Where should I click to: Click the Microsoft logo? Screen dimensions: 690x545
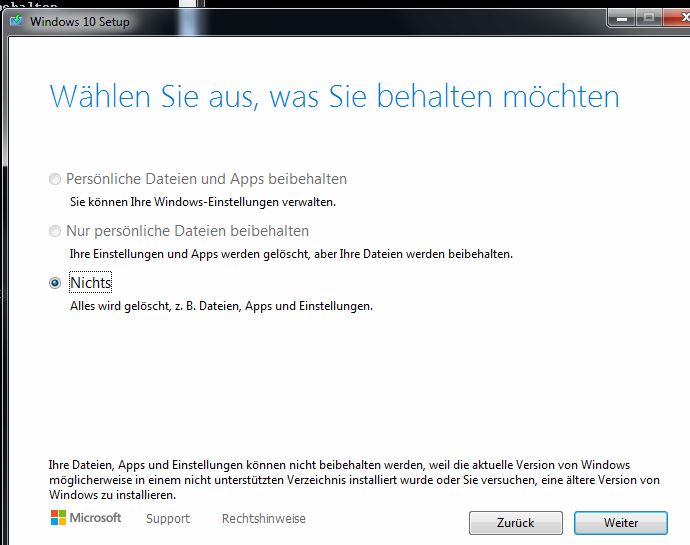pyautogui.click(x=86, y=518)
